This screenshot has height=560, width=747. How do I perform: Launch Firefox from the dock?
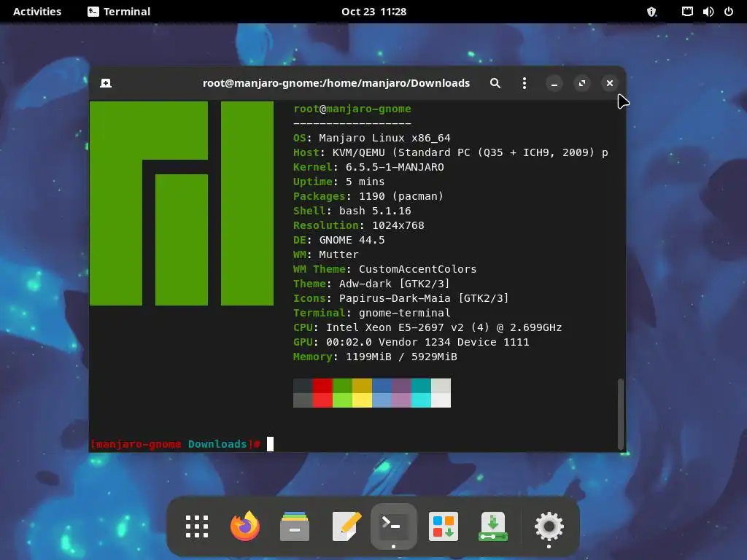pos(245,526)
